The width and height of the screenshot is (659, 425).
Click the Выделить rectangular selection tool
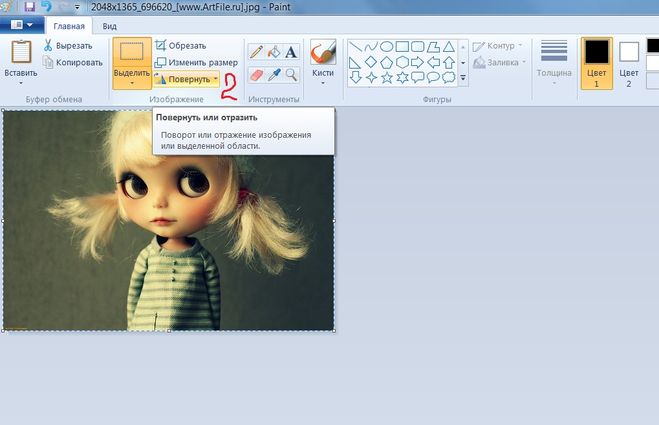click(x=132, y=52)
